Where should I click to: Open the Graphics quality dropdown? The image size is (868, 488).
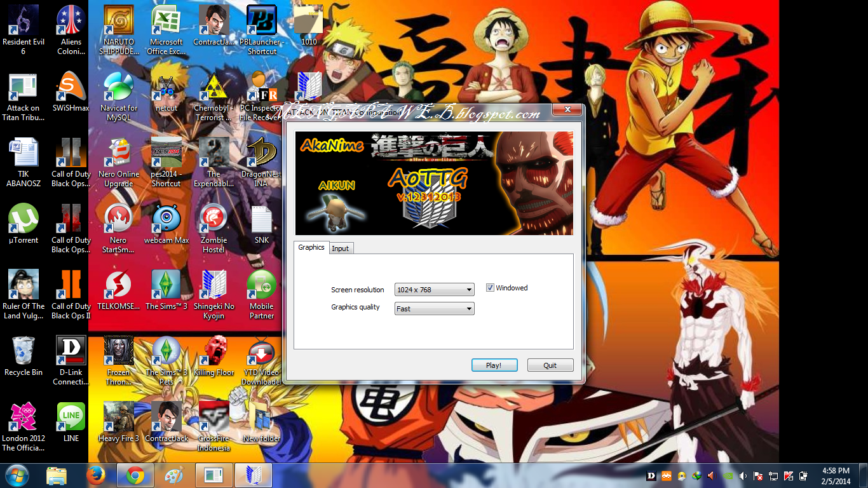click(435, 309)
